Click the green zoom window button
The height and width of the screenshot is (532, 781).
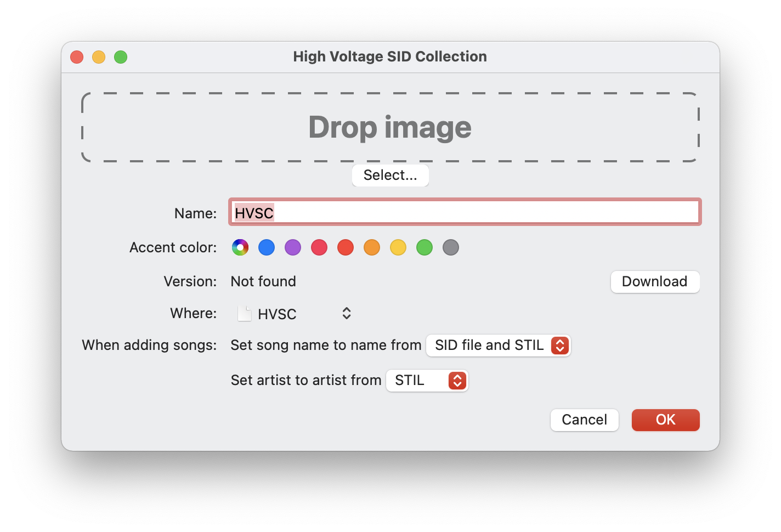[121, 57]
